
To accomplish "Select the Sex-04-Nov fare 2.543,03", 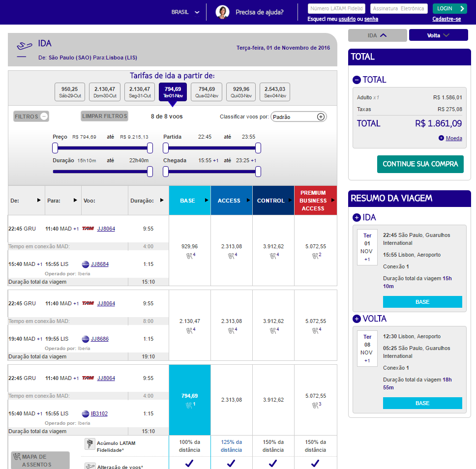I will pyautogui.click(x=275, y=92).
